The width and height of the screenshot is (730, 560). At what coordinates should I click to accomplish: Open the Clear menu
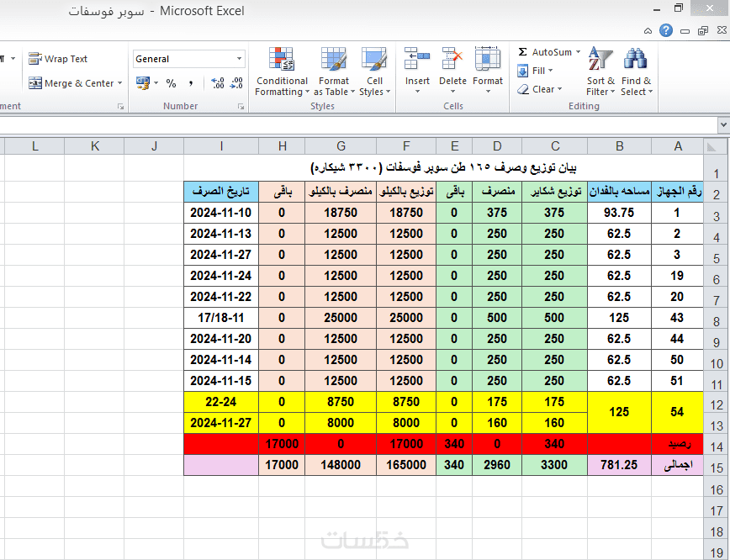click(540, 89)
